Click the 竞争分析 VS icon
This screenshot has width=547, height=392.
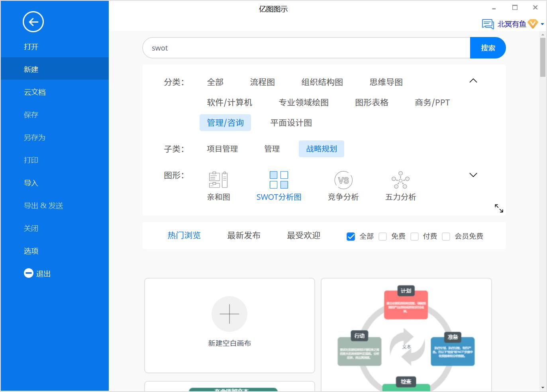click(343, 180)
